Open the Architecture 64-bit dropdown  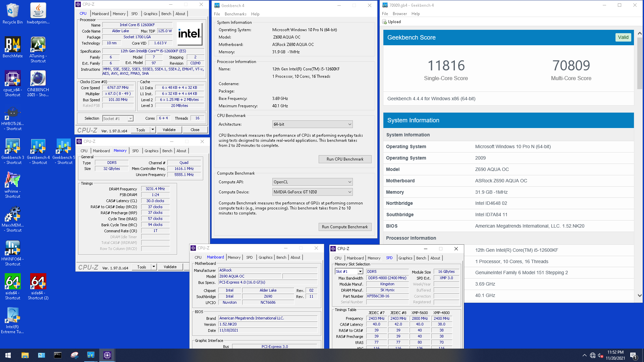coord(312,124)
